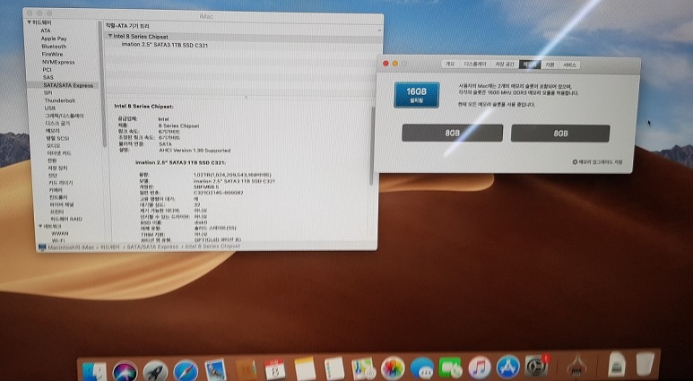Open Finder from the Dock
693x381 pixels.
click(94, 371)
